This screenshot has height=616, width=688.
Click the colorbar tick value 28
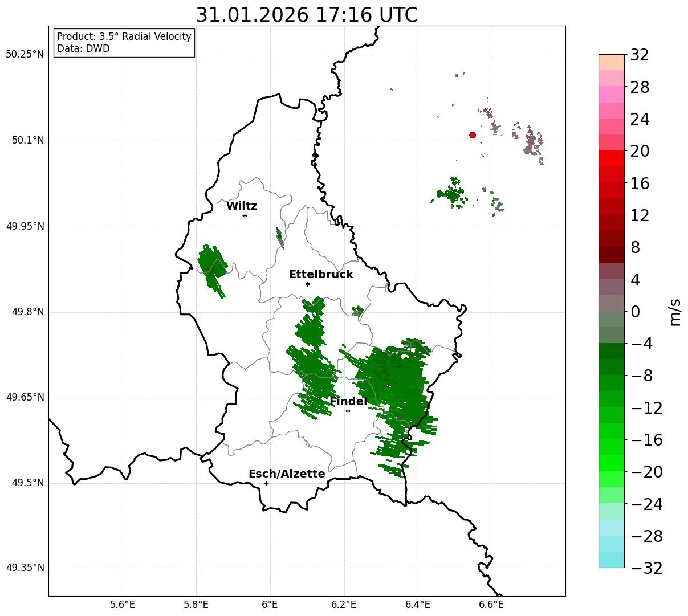pyautogui.click(x=640, y=88)
